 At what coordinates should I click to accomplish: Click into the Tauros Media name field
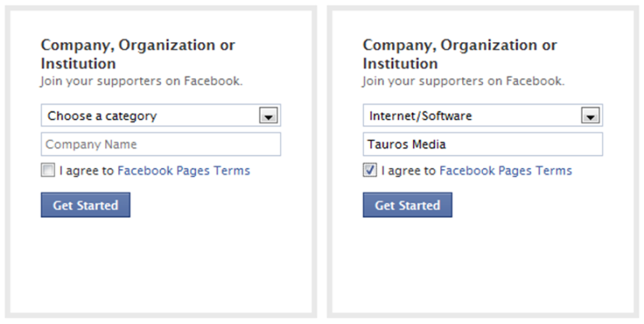[x=482, y=144]
